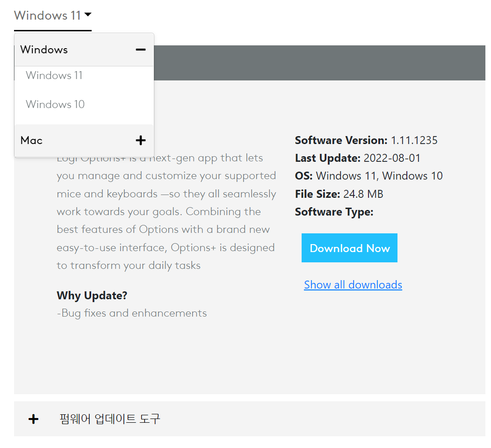Click the File Size 24.8 MB text
The height and width of the screenshot is (448, 491).
(x=339, y=194)
